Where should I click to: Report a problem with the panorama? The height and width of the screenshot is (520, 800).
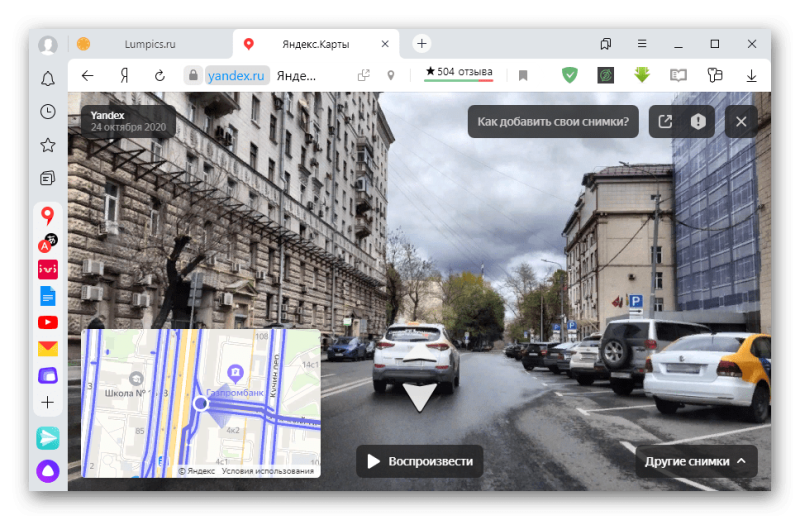(x=698, y=121)
